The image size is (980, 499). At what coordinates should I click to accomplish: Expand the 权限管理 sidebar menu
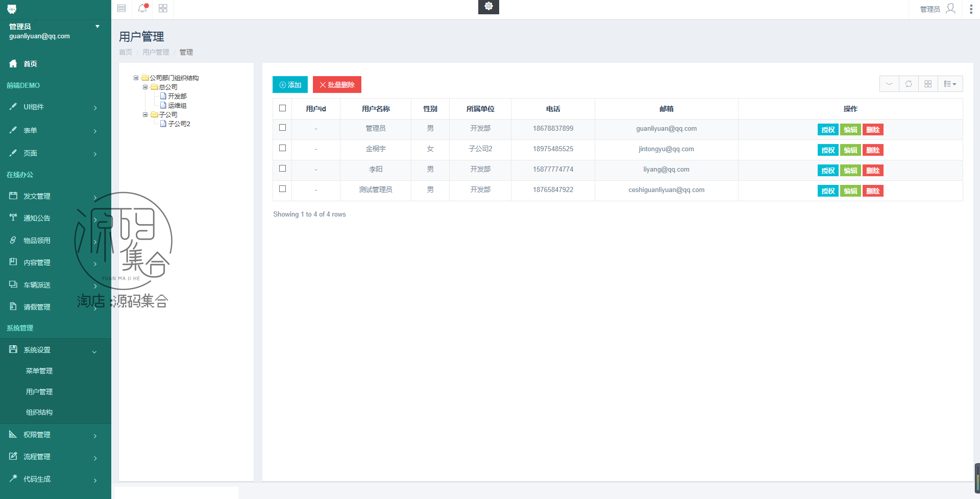(56, 435)
